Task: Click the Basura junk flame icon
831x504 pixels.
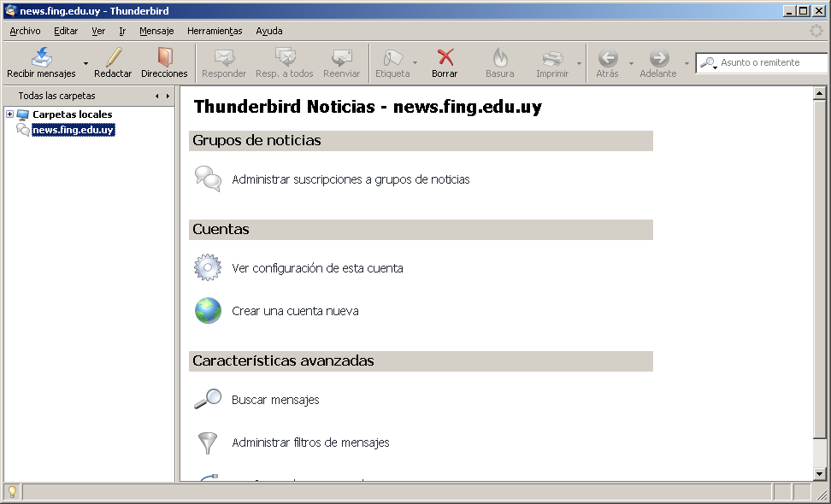Action: pyautogui.click(x=500, y=57)
